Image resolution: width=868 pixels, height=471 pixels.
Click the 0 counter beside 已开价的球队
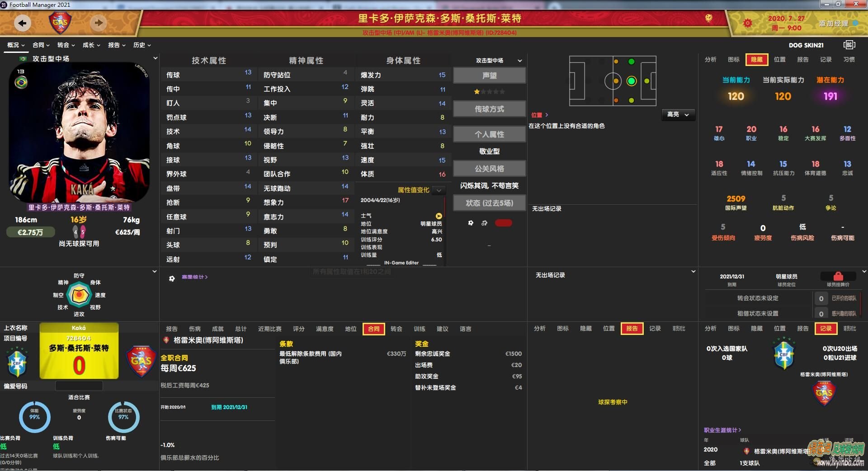(x=821, y=299)
